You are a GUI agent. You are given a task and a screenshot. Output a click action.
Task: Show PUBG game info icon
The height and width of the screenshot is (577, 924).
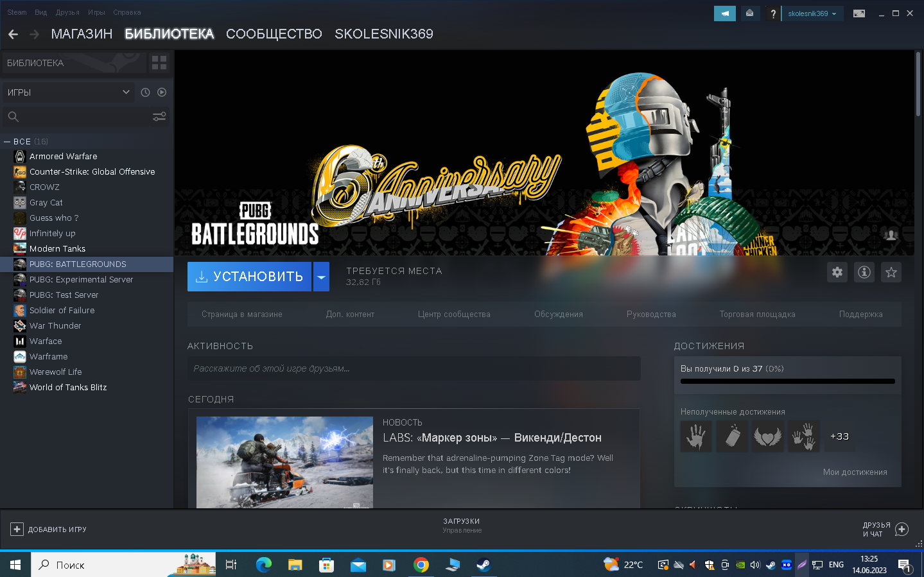[864, 272]
